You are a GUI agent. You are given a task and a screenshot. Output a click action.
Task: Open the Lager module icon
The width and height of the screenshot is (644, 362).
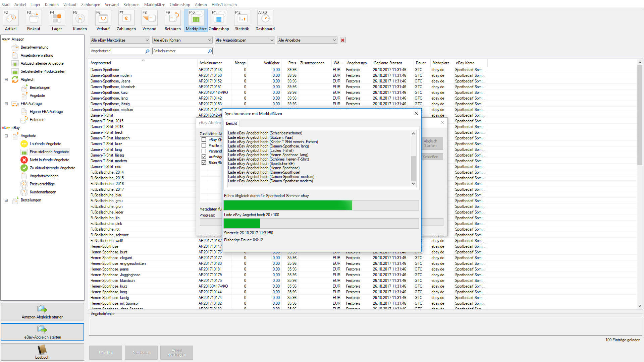57,18
